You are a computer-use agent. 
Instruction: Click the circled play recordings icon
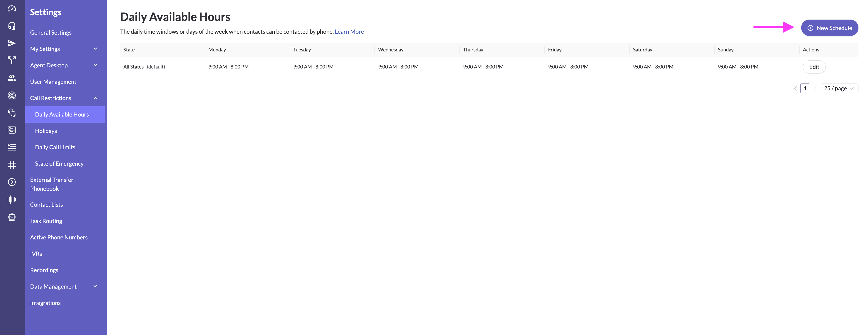pos(12,182)
